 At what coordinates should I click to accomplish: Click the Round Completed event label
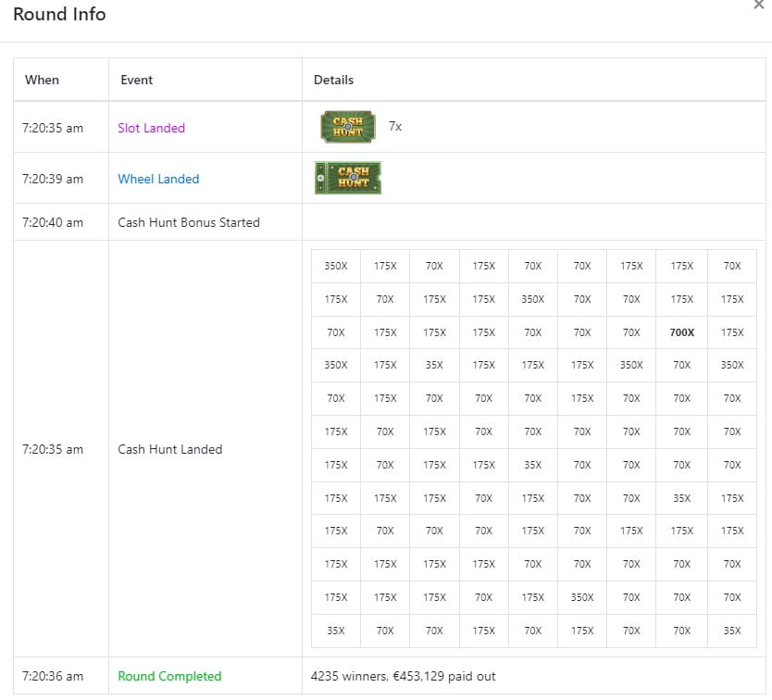169,676
